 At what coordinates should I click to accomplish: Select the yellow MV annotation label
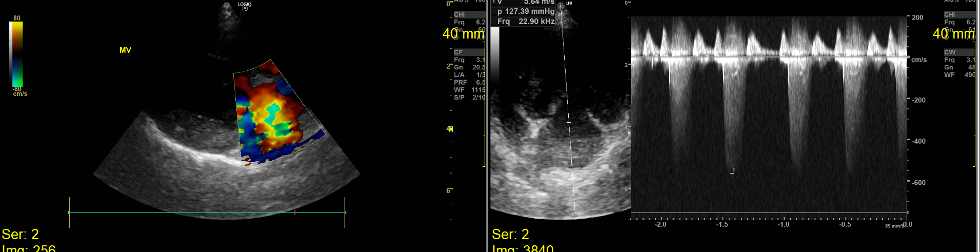tap(125, 50)
